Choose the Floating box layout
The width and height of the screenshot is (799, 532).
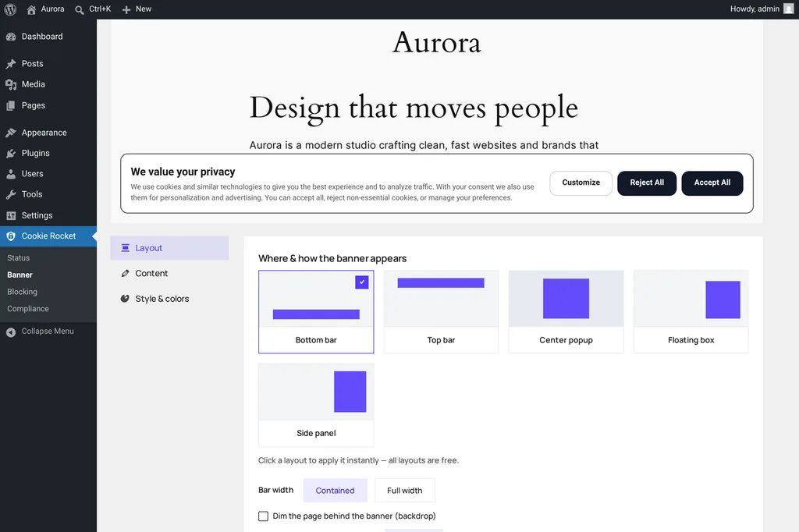[x=691, y=312]
